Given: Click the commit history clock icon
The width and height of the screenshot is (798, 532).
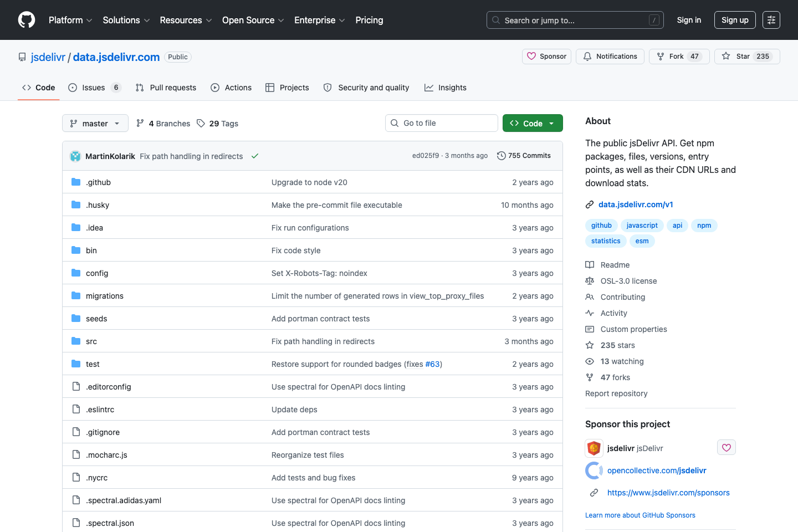Looking at the screenshot, I should tap(502, 156).
